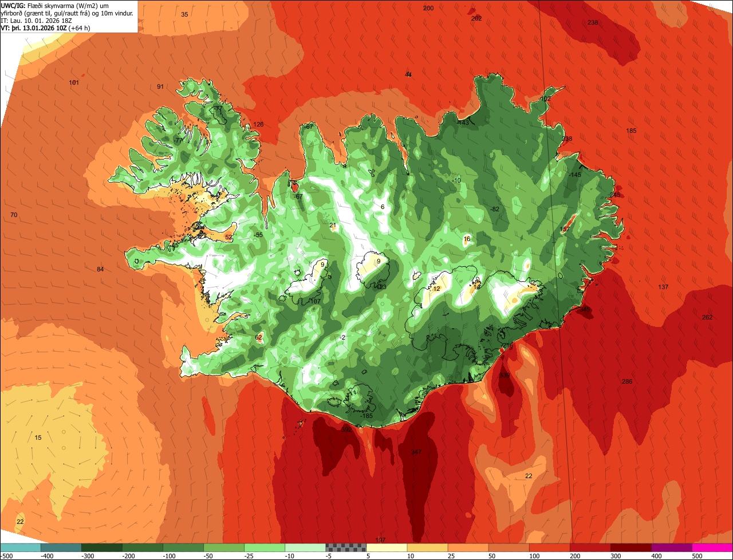Click the flux value 200 at the top of the map
733x560 pixels.
coord(428,8)
